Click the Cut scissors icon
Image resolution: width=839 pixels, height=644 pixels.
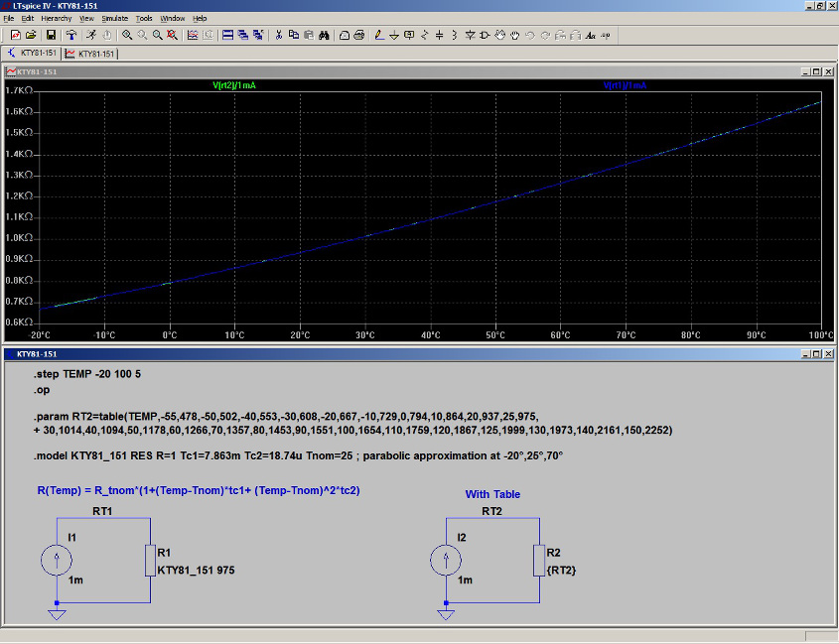click(x=279, y=35)
